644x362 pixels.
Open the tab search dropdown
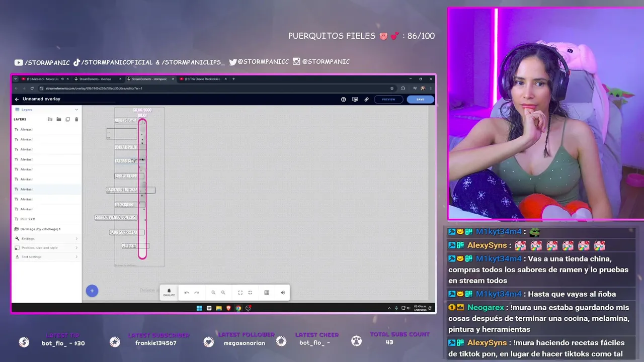tap(16, 79)
